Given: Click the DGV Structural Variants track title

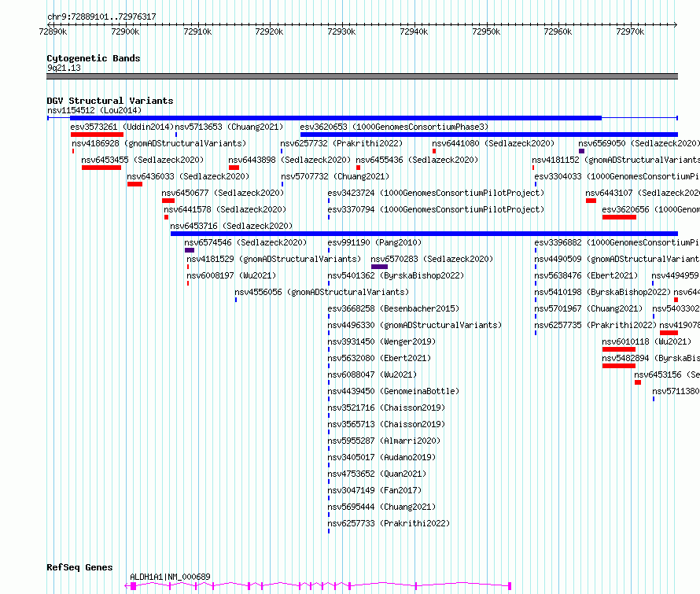Looking at the screenshot, I should click(110, 101).
